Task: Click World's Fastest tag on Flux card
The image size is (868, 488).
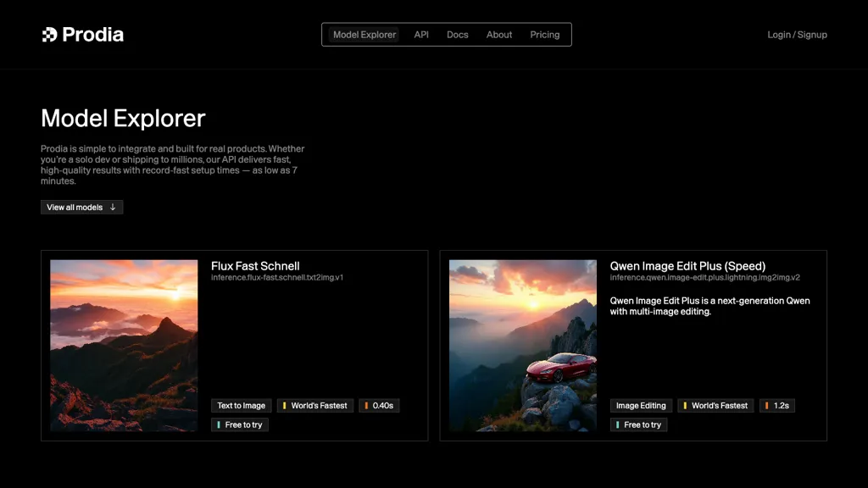Action: (315, 406)
